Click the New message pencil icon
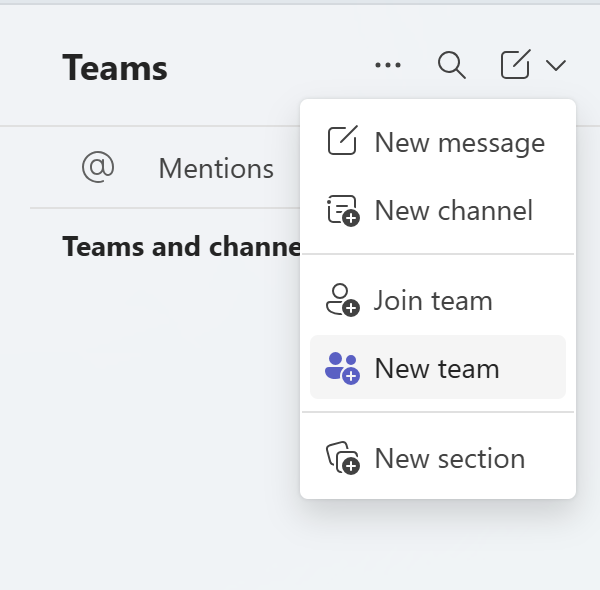600x590 pixels. tap(342, 140)
